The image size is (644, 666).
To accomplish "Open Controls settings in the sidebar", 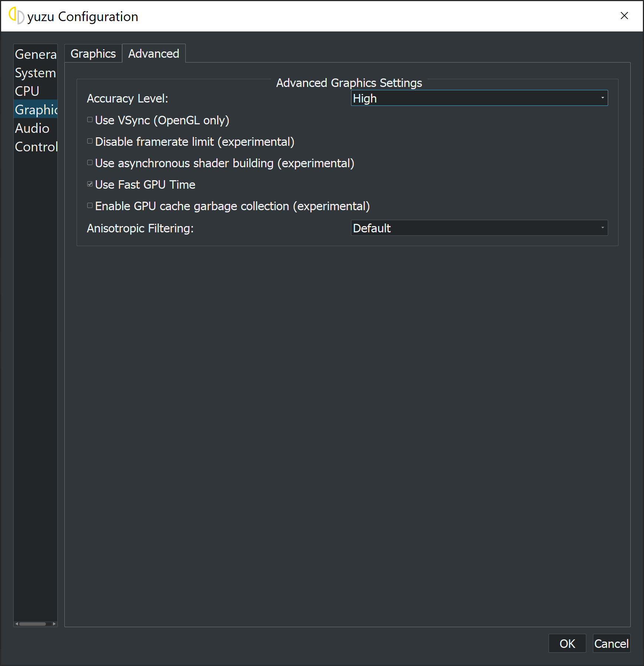I will [36, 147].
